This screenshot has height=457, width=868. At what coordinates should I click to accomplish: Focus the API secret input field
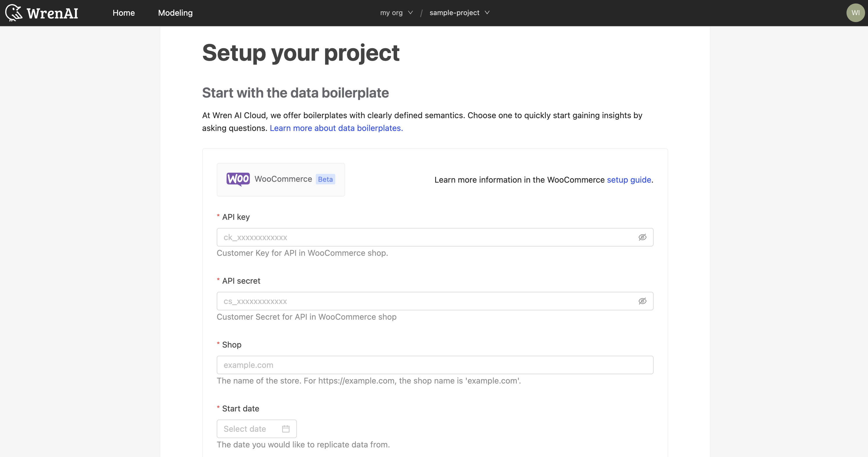[x=435, y=301]
